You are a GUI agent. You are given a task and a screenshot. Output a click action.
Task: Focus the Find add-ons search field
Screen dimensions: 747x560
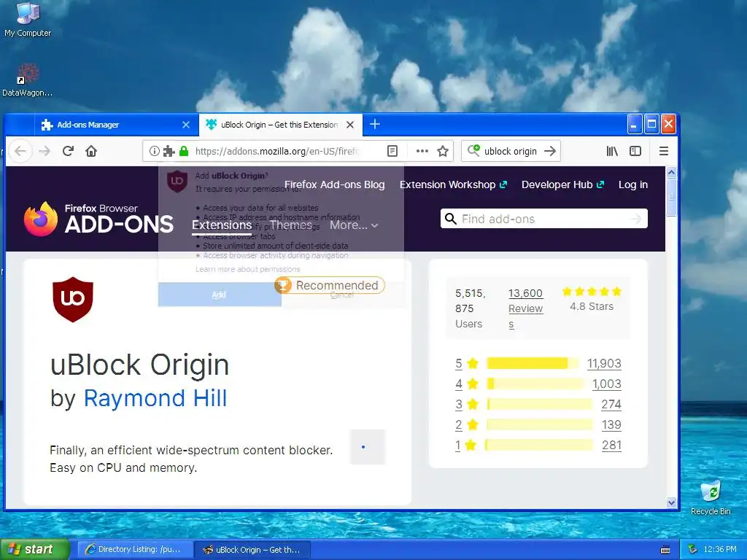coord(544,219)
